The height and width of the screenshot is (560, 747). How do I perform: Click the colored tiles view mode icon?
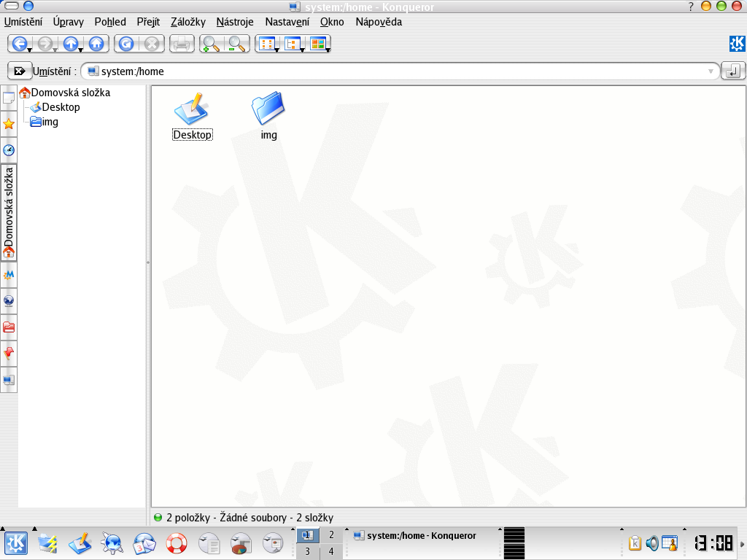pyautogui.click(x=318, y=44)
